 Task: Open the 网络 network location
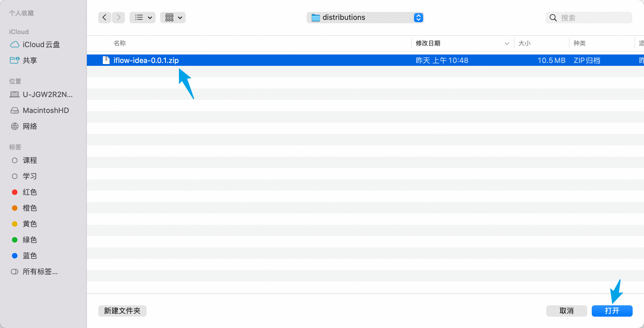30,126
